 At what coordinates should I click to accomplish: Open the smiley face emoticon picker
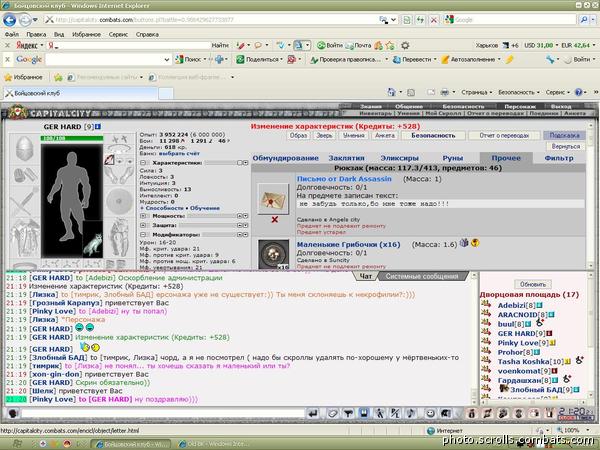430,414
